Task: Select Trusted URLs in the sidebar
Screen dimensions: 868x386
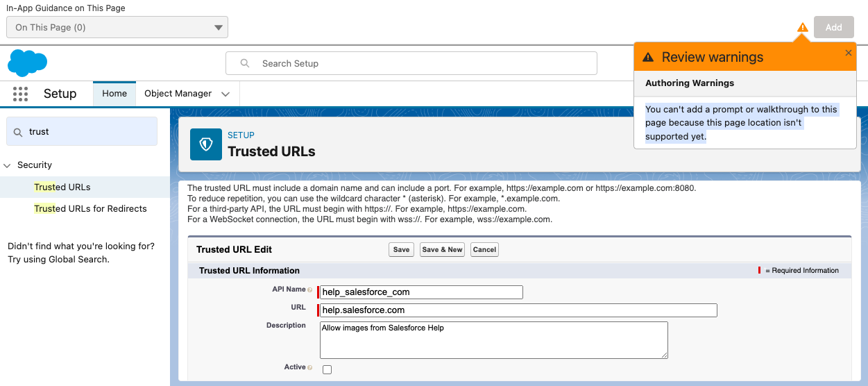Action: click(x=62, y=187)
